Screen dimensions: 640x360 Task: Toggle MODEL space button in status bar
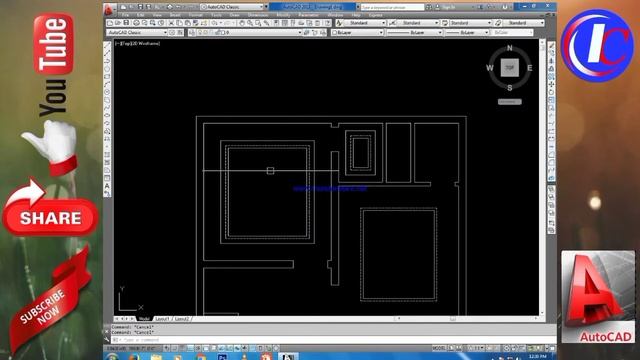click(440, 348)
